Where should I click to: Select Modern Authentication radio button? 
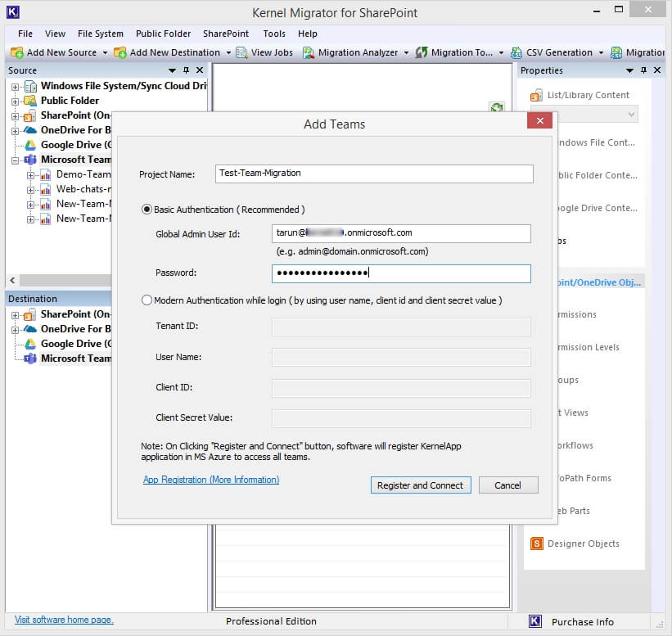(147, 300)
